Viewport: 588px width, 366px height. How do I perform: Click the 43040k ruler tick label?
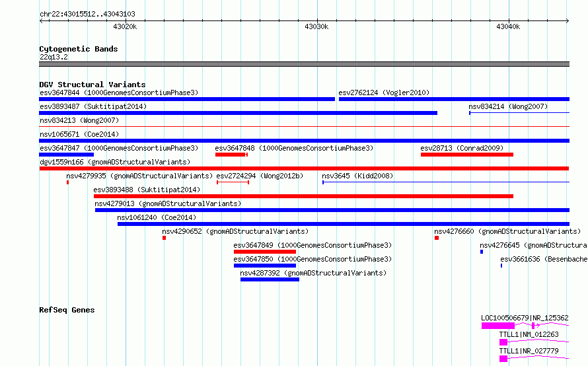pos(508,26)
